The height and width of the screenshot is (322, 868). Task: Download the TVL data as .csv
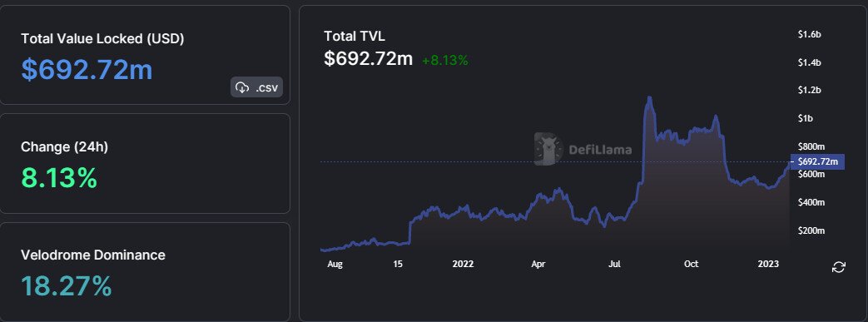tap(257, 87)
